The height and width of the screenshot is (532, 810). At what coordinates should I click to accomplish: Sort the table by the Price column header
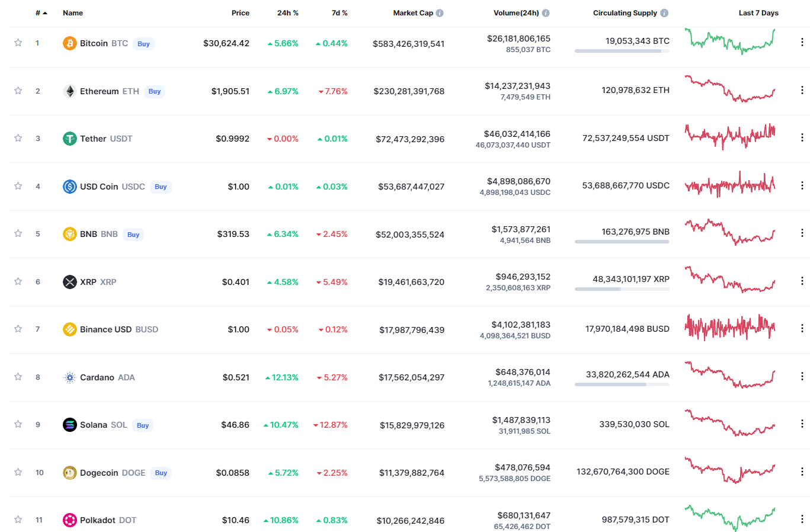click(241, 13)
